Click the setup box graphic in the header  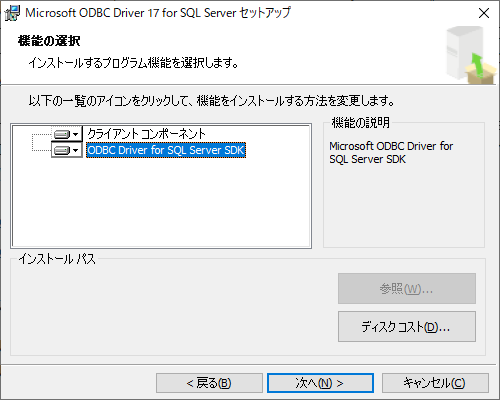[x=471, y=55]
